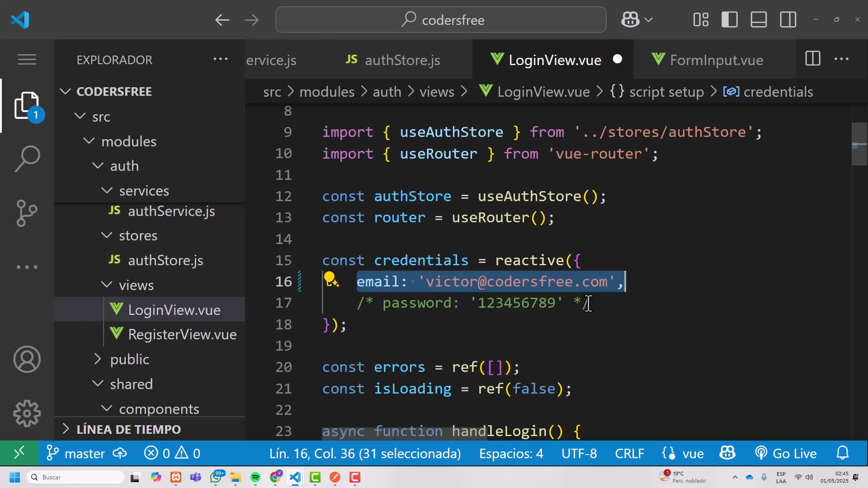
Task: Close LoginView.vue tab unsaved dot
Action: pyautogui.click(x=618, y=59)
